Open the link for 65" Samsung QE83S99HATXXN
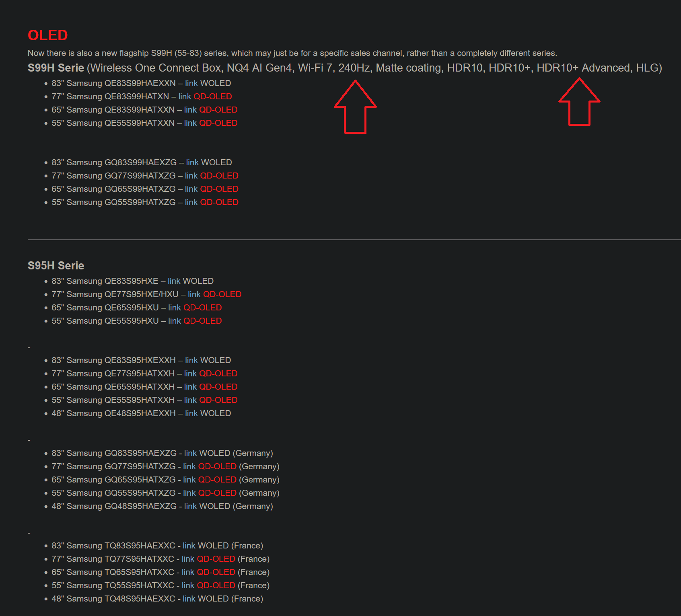This screenshot has width=681, height=616. pos(189,110)
